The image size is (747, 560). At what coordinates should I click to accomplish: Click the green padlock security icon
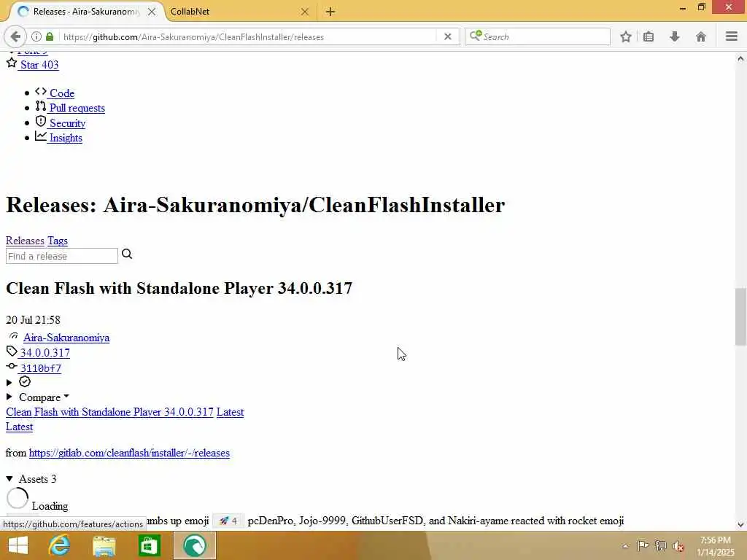pos(50,36)
